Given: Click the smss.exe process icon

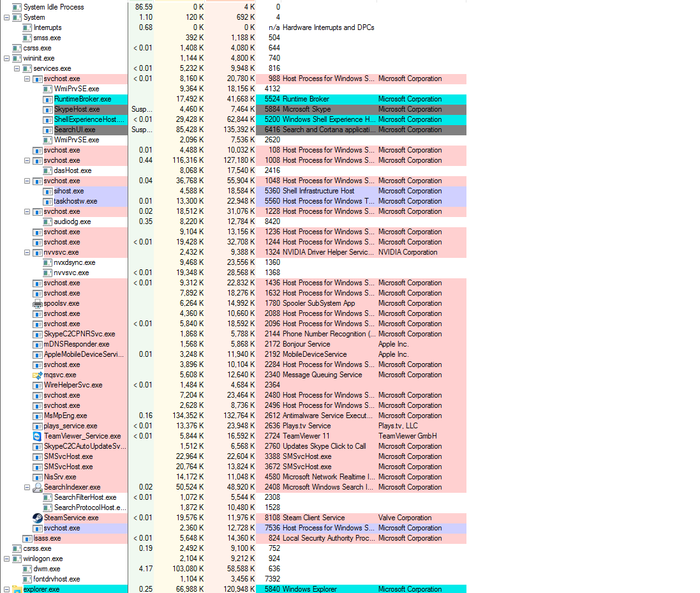Looking at the screenshot, I should tap(27, 38).
